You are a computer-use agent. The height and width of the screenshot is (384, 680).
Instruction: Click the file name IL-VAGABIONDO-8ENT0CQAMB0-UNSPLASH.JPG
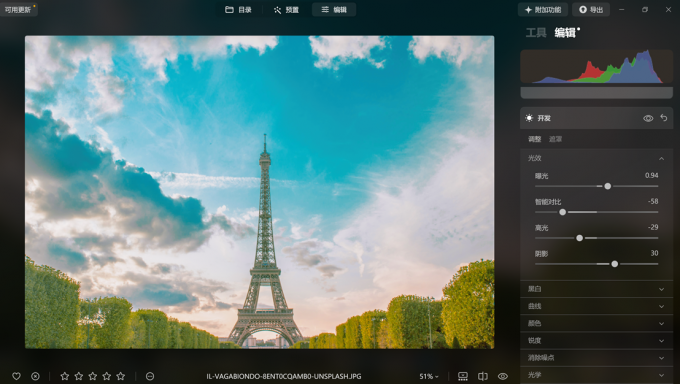(284, 376)
